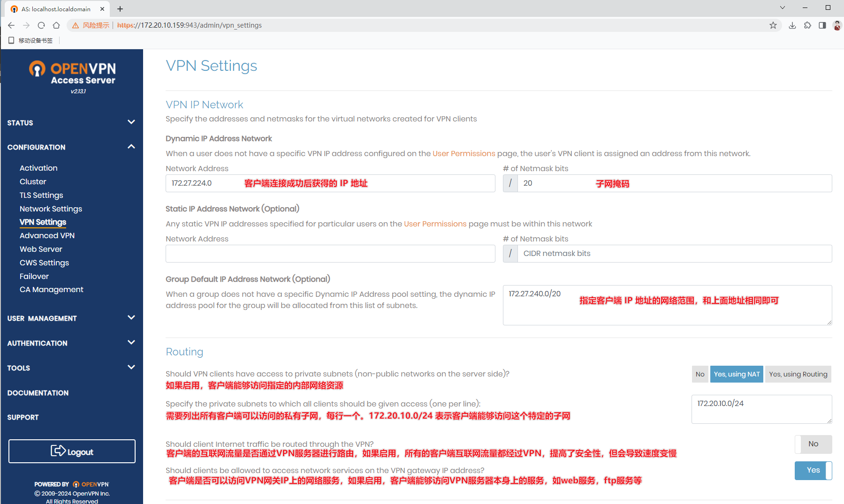The image size is (844, 504).
Task: Select Yes, using Routing option
Action: tap(798, 374)
